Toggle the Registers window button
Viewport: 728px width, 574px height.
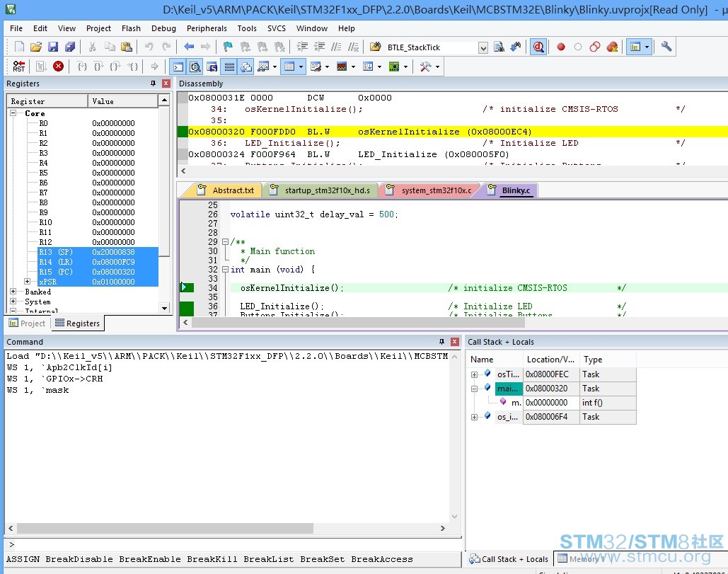229,67
